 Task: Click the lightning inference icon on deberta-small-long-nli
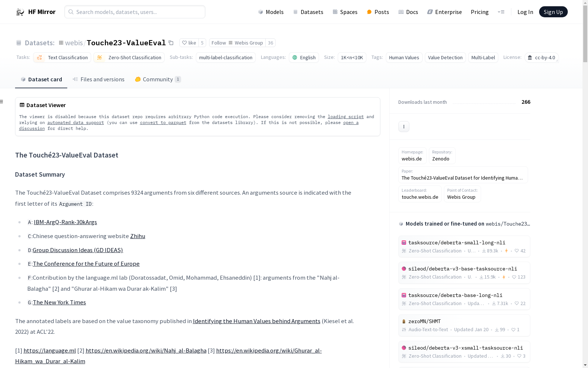point(506,251)
